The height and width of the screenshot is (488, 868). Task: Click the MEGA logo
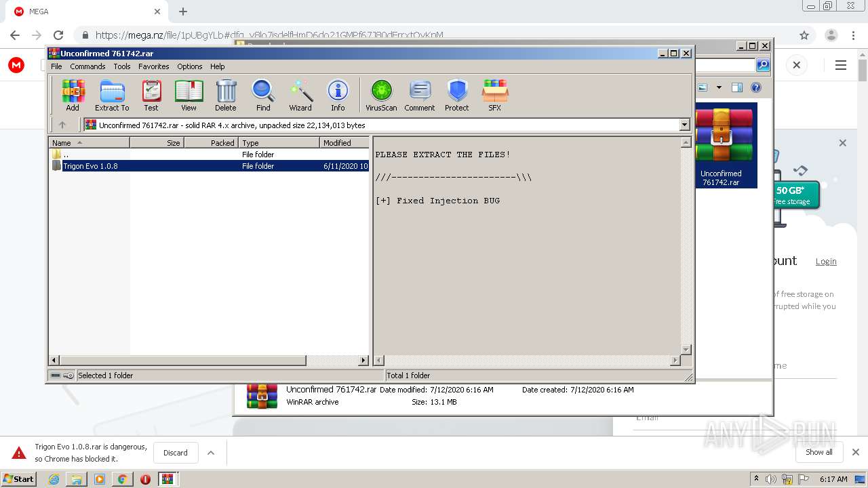[x=16, y=65]
